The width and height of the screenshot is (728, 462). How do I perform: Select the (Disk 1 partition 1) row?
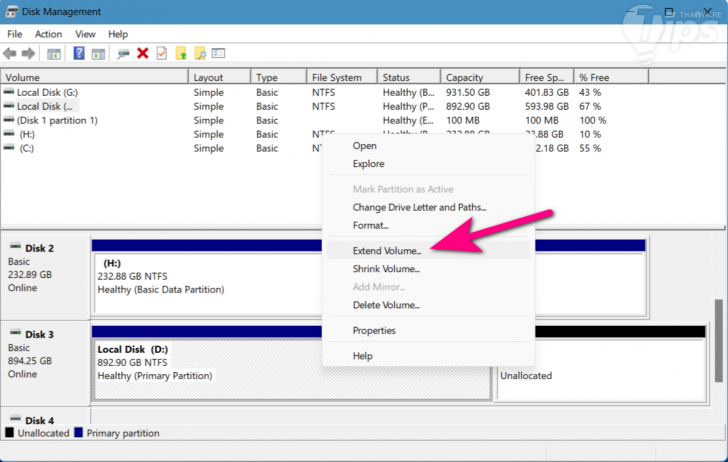click(57, 120)
